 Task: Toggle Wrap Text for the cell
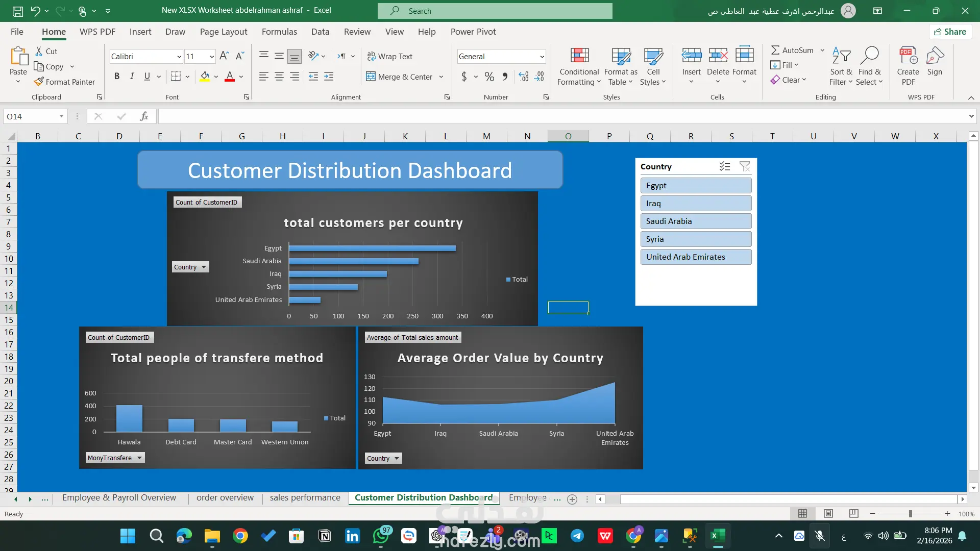390,56
